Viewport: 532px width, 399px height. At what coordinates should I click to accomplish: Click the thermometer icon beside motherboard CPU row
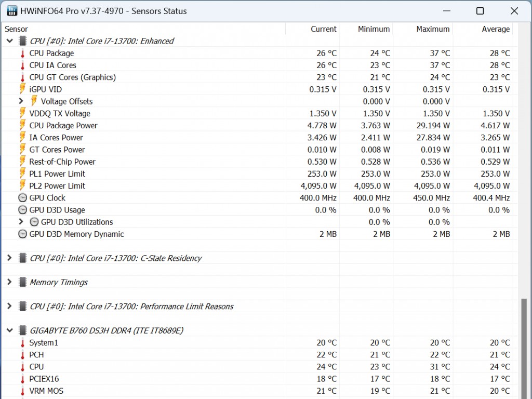pyautogui.click(x=23, y=367)
